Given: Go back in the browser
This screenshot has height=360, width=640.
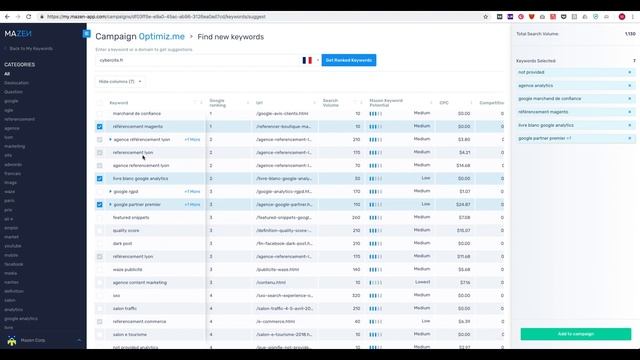Looking at the screenshot, I should click(7, 17).
